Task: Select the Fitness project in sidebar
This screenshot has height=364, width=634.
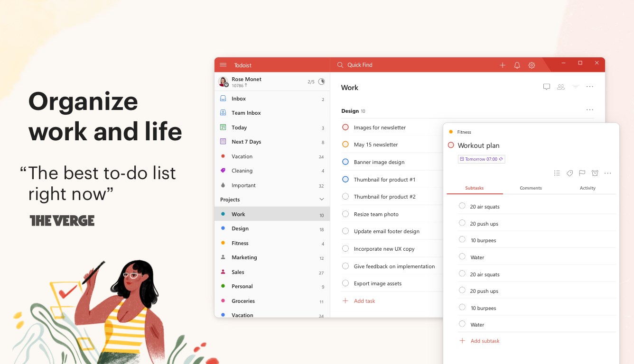Action: [x=272, y=243]
